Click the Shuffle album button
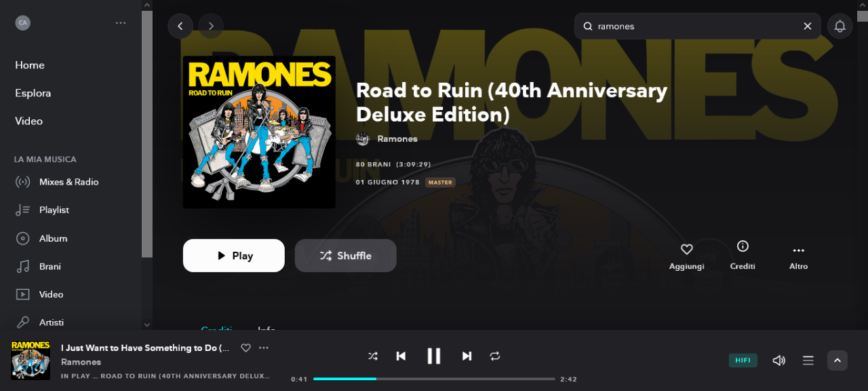868x391 pixels. pyautogui.click(x=346, y=255)
